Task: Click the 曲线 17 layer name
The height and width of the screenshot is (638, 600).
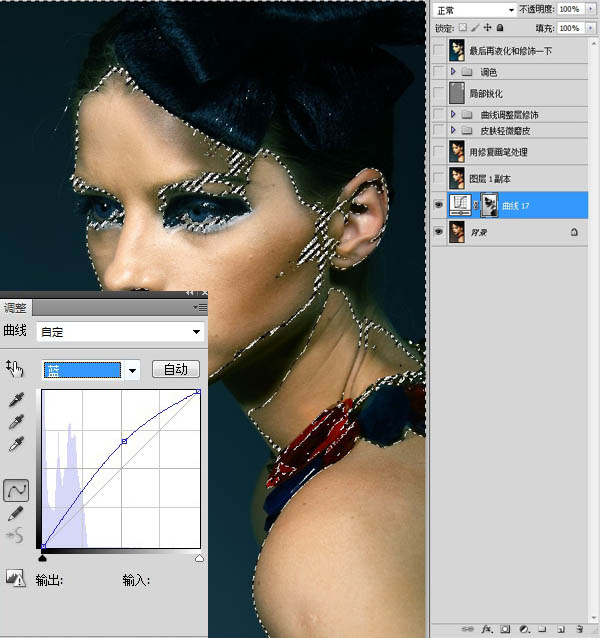Action: tap(516, 206)
